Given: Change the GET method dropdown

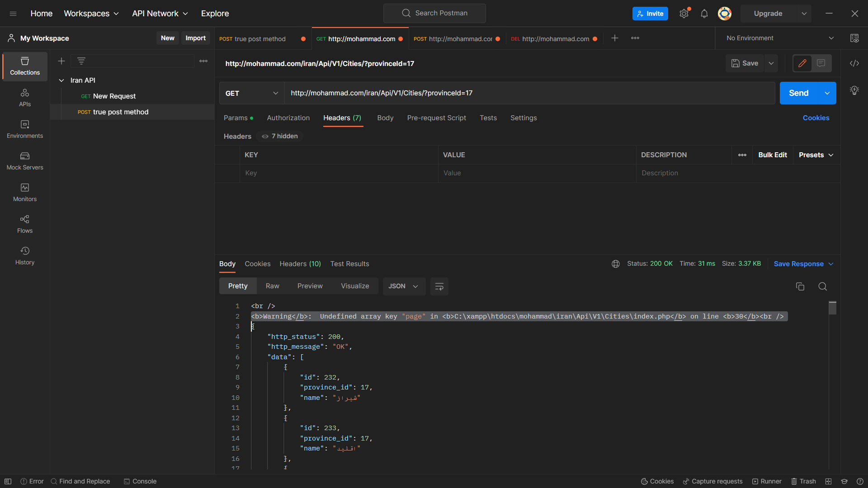Looking at the screenshot, I should tap(252, 93).
